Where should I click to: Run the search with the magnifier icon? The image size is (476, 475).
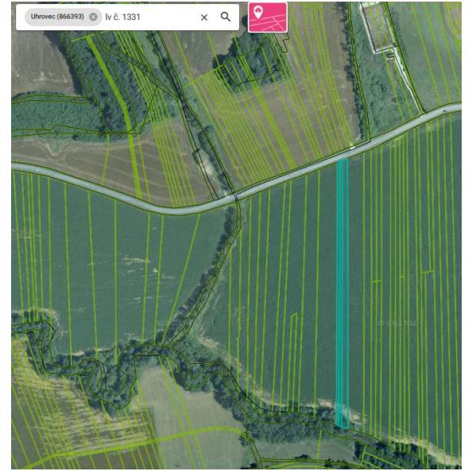226,17
